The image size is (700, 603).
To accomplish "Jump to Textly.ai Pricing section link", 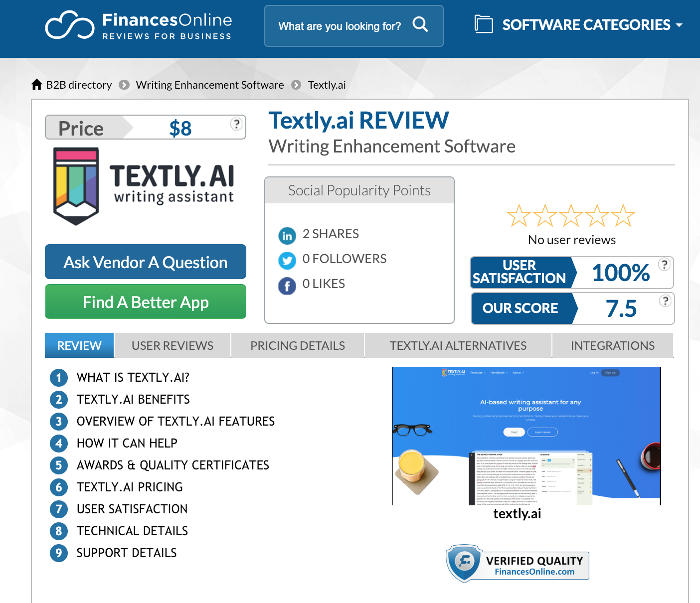I will 130,487.
